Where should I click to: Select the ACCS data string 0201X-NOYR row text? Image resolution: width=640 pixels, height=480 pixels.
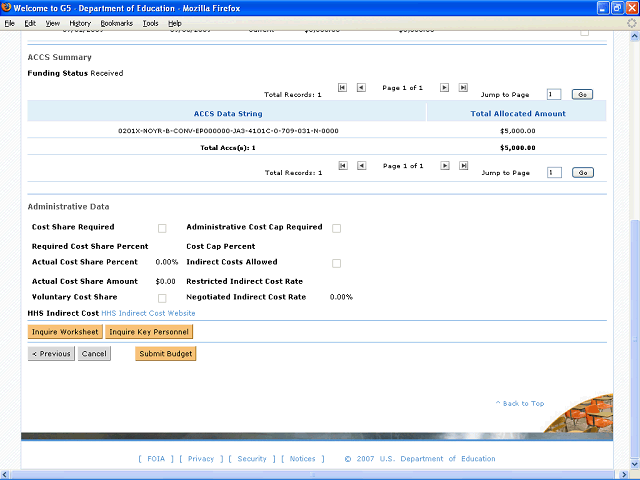click(228, 131)
